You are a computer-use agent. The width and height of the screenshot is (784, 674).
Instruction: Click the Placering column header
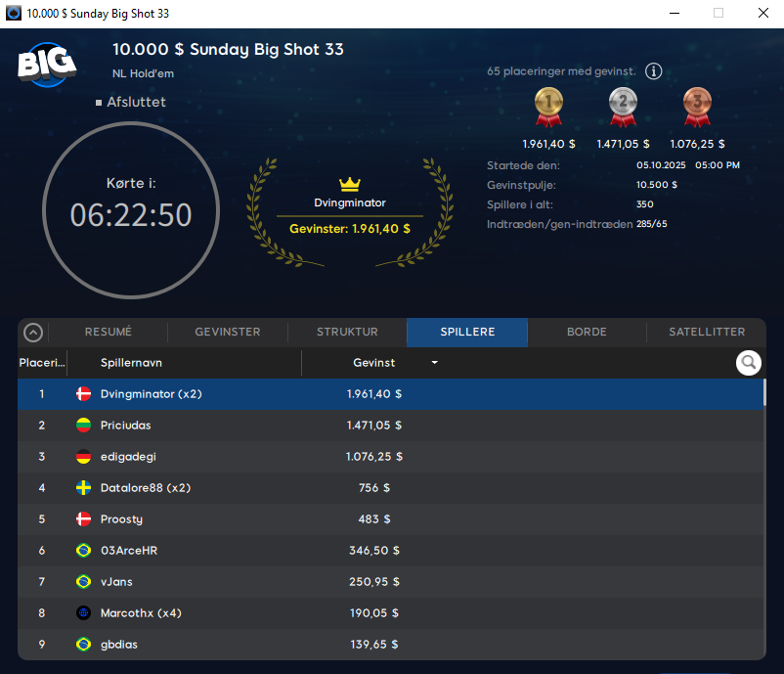pyautogui.click(x=41, y=363)
